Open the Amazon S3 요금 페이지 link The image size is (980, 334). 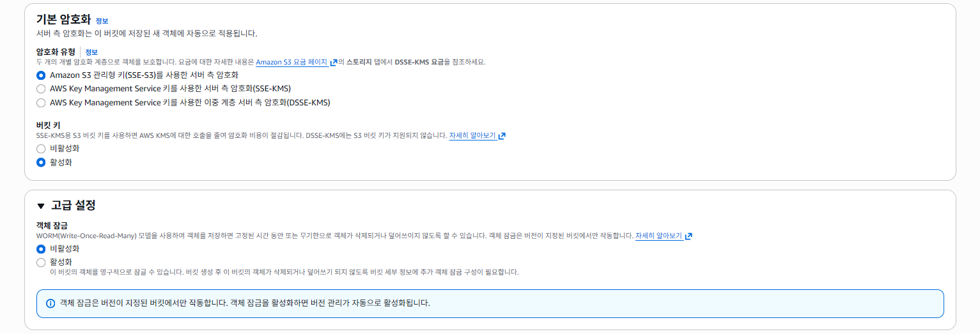point(292,63)
